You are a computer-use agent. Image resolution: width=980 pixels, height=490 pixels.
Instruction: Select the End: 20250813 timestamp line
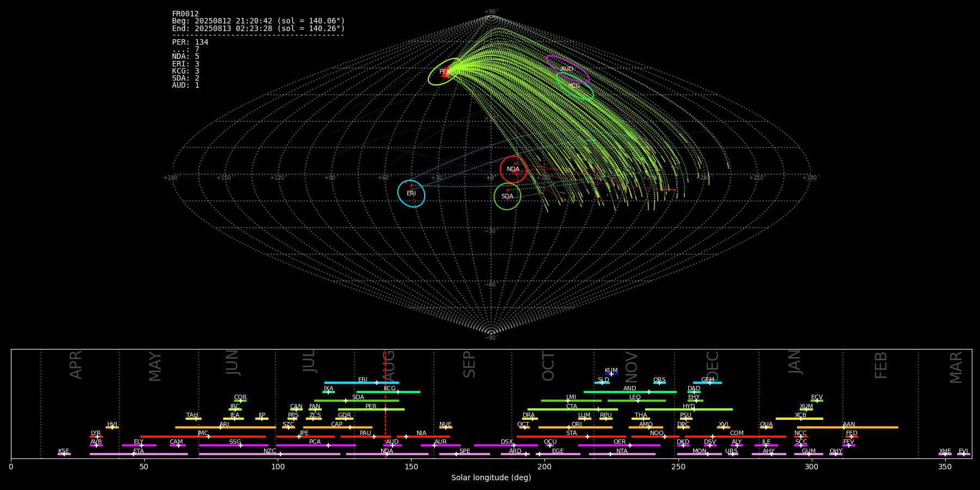pyautogui.click(x=259, y=28)
